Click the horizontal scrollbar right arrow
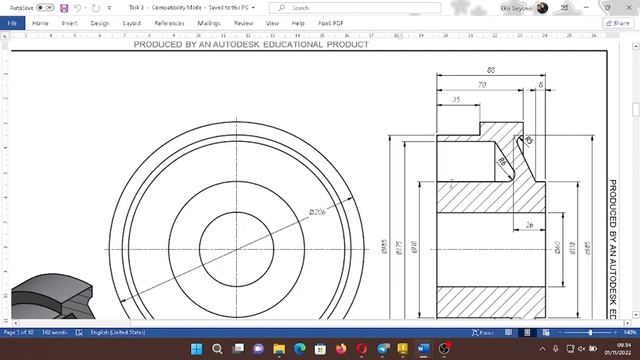640x360 pixels. (628, 323)
